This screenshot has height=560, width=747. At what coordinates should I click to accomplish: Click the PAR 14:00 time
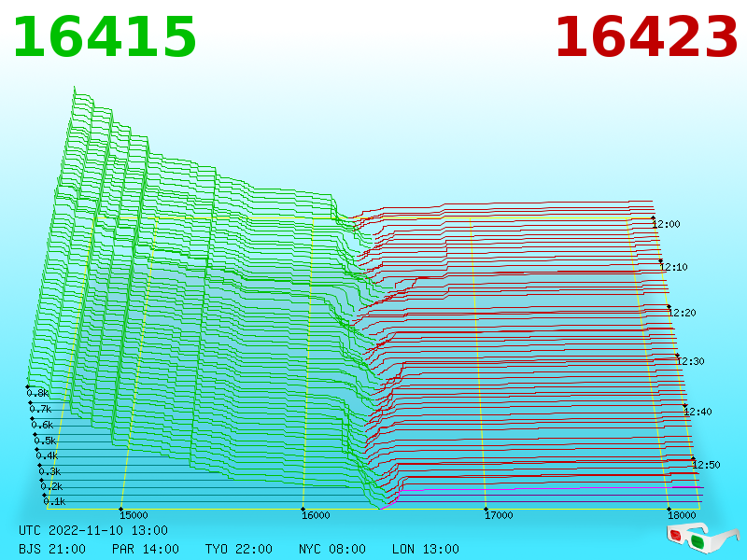click(x=146, y=549)
